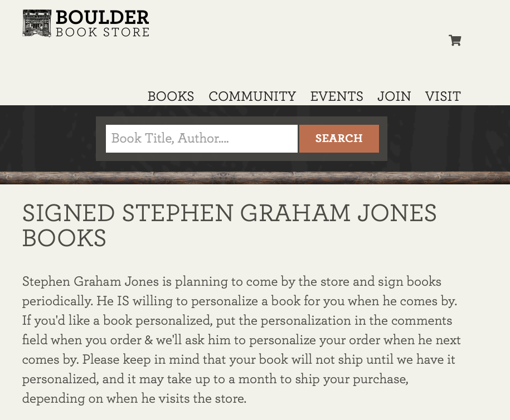
Task: Click the wooden shelf divider below search
Action: [255, 178]
